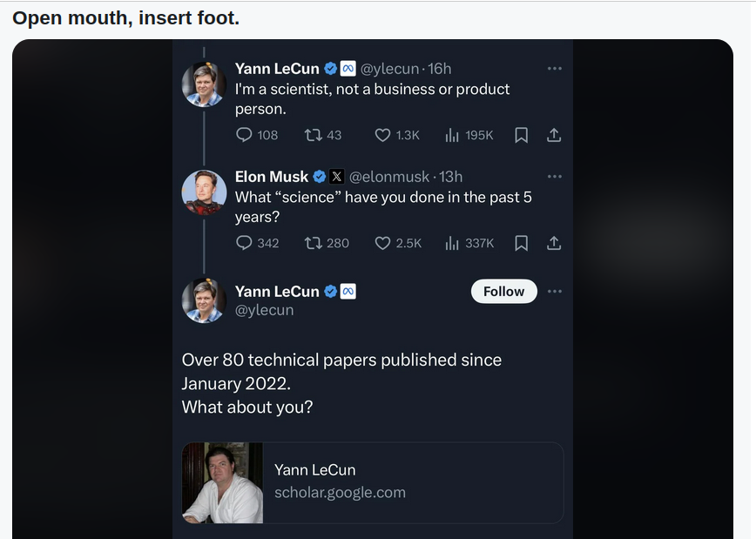Share Yann LeCun's first tweet
Image resolution: width=756 pixels, height=539 pixels.
coord(554,135)
